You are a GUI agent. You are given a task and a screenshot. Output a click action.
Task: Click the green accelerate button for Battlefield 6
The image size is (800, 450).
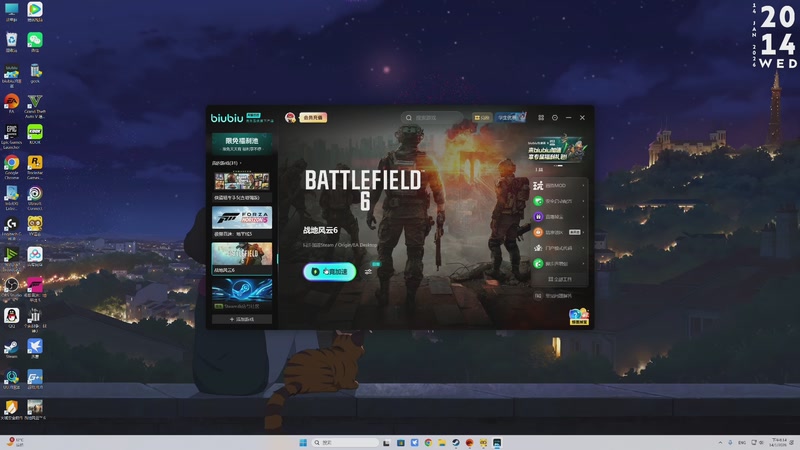point(330,271)
